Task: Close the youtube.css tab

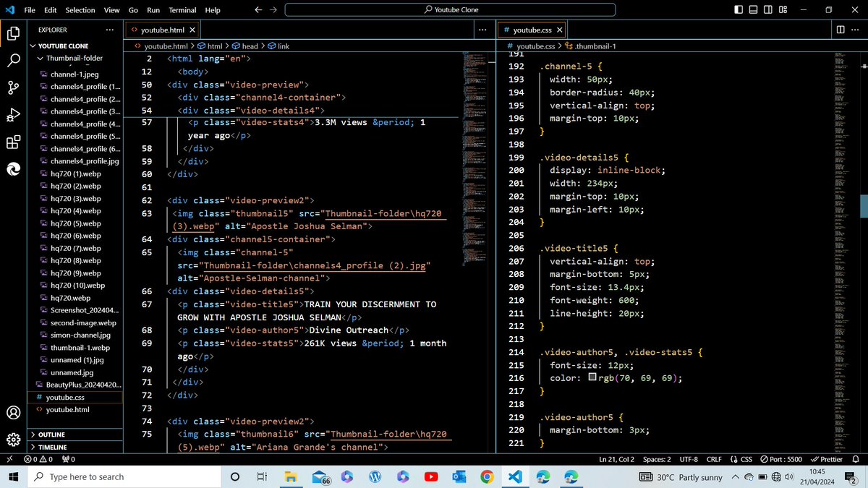Action: point(560,30)
